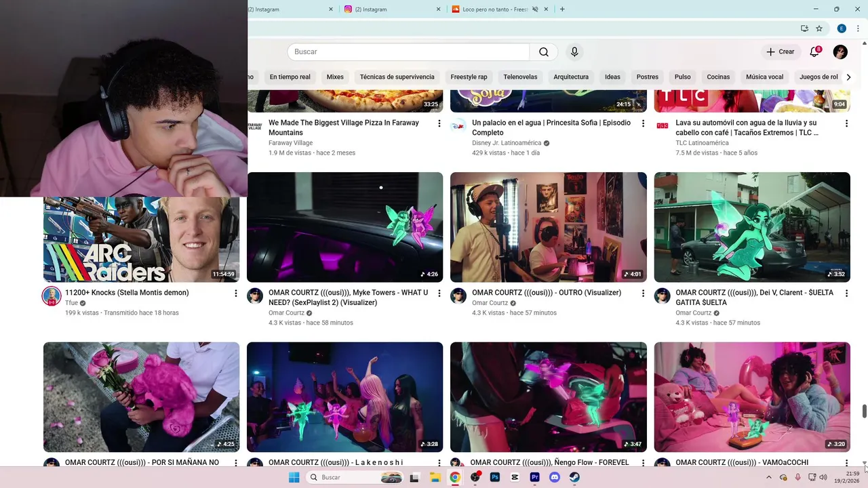The height and width of the screenshot is (488, 868).
Task: Select the Freestyle rap chip
Action: (469, 77)
